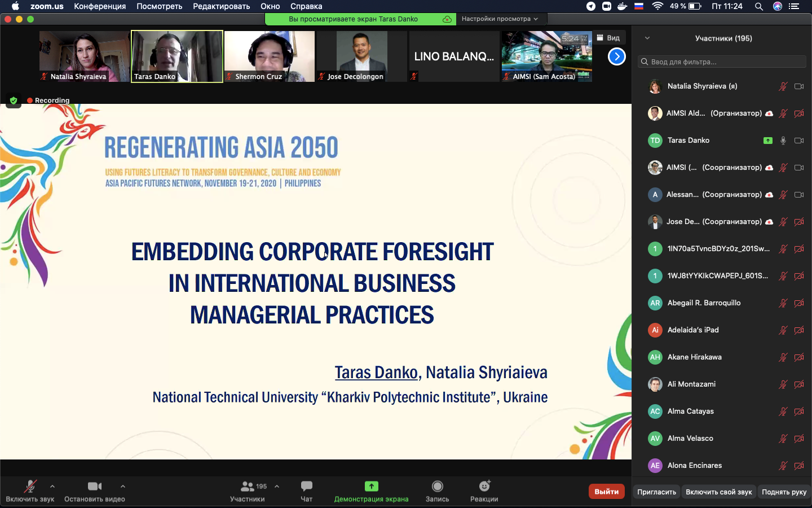Viewport: 812px width, 508px height.
Task: Open Spotlight search icon in menu bar
Action: (x=759, y=7)
